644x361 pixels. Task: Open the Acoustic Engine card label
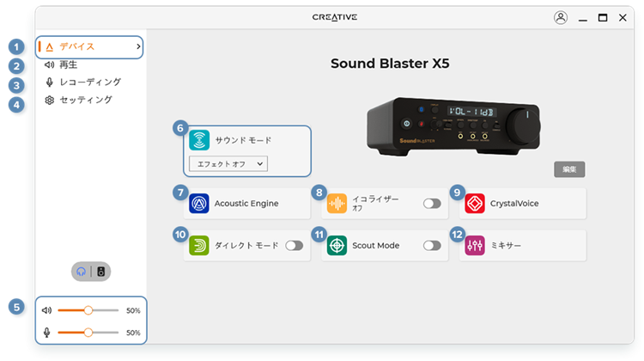[246, 204]
